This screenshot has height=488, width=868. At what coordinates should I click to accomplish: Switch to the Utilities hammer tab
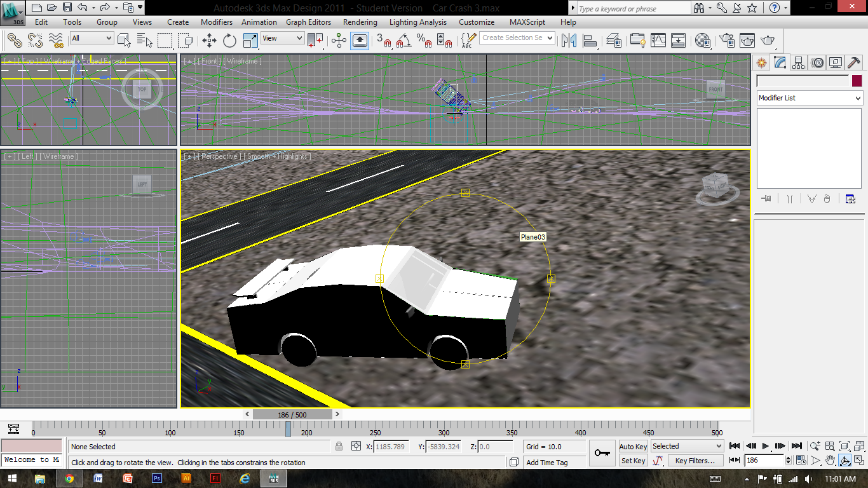[x=854, y=62]
